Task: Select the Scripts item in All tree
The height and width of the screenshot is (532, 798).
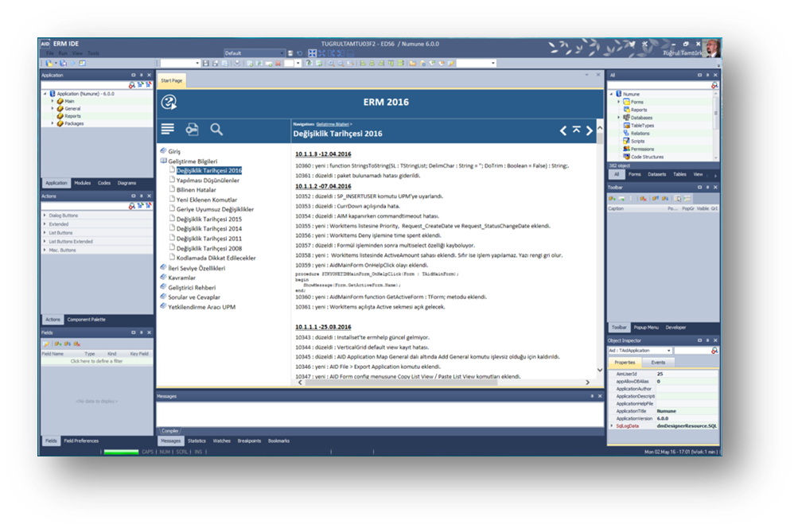Action: (x=638, y=141)
